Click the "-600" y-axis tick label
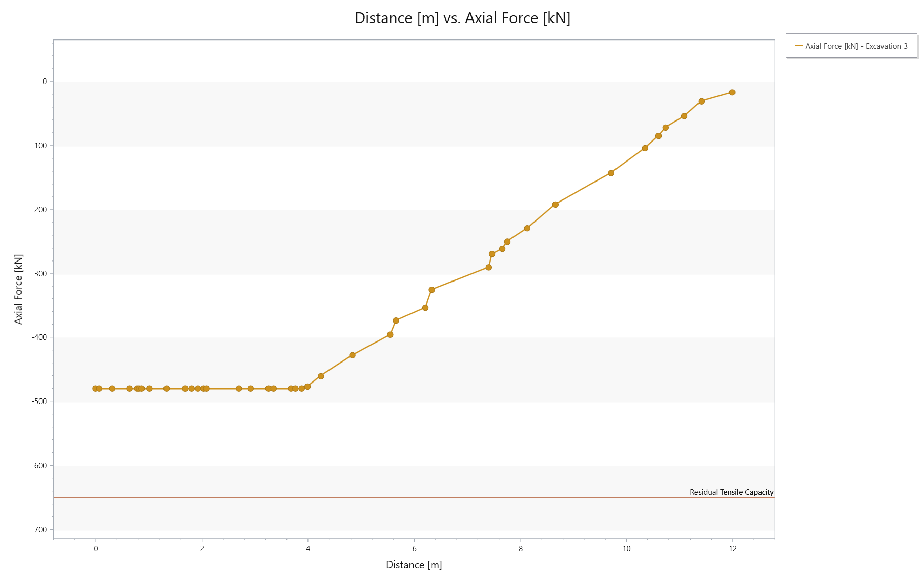Screen dimensions: 924x583 (x=39, y=466)
